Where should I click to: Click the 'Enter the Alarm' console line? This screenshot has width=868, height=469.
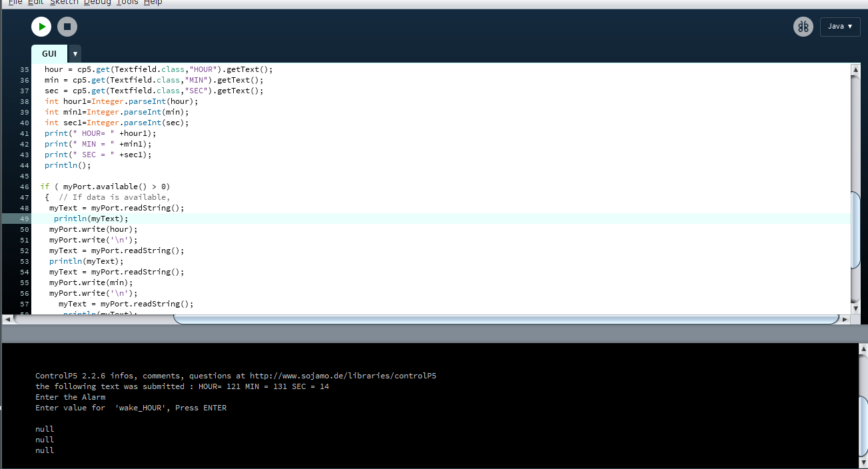pos(70,397)
